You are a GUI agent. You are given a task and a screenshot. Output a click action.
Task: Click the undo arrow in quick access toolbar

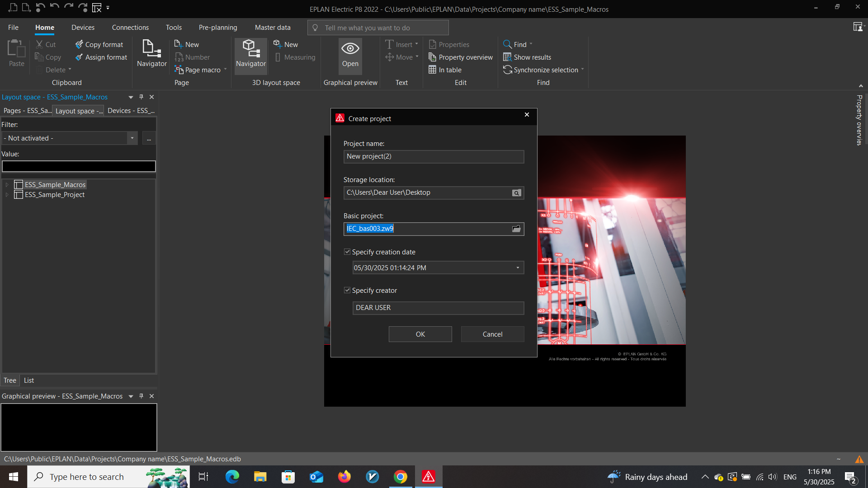55,7
